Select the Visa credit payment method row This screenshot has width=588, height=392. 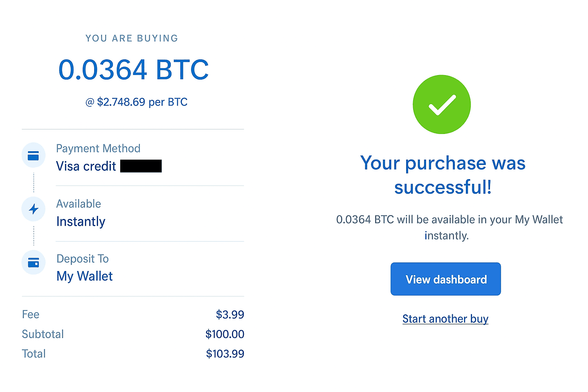pos(86,166)
